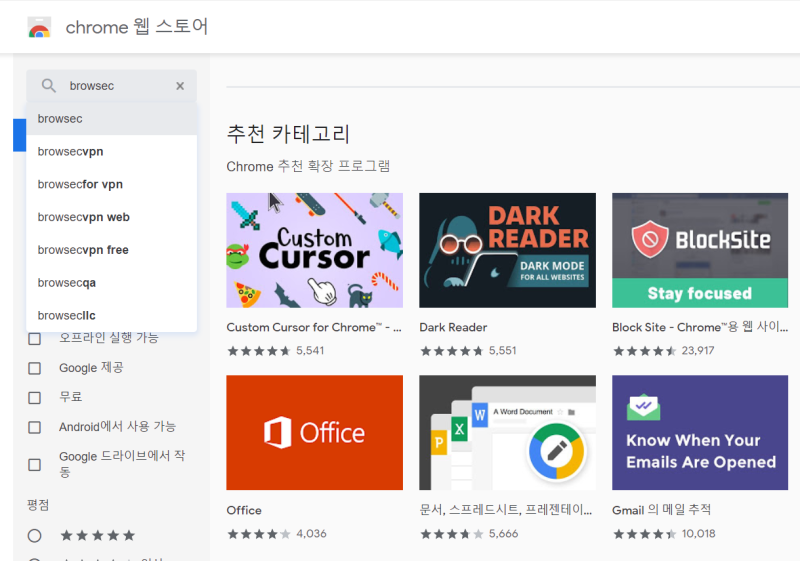Select the five-star rating radio button

34,536
